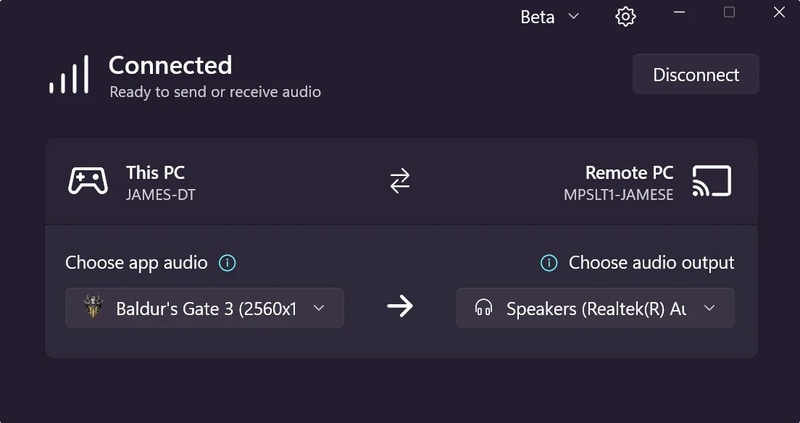Click the Choose app audio label
Viewport: 800px width, 423px height.
[x=136, y=263]
